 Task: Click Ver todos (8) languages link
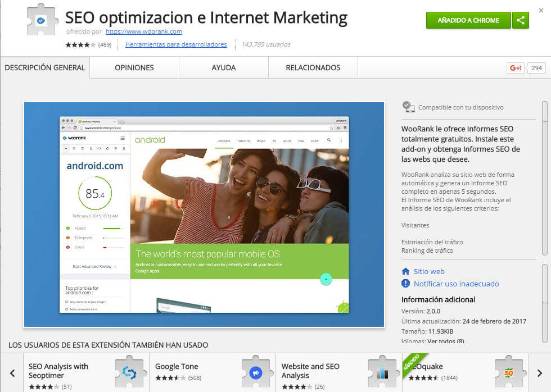[x=445, y=341]
